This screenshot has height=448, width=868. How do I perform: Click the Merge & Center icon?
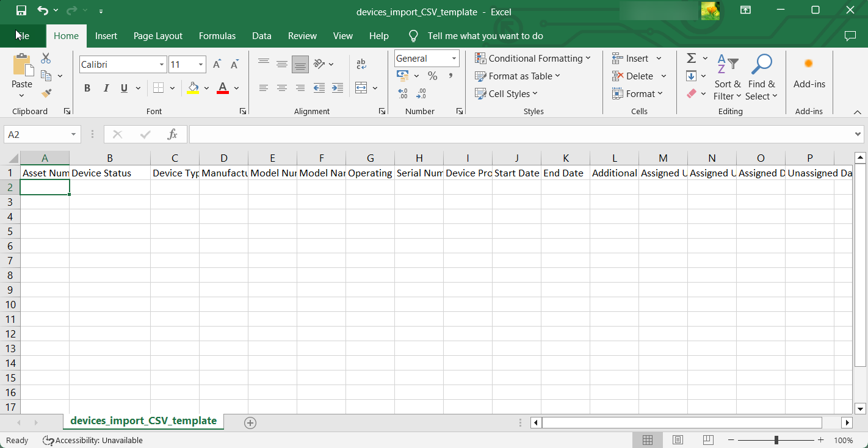(361, 88)
